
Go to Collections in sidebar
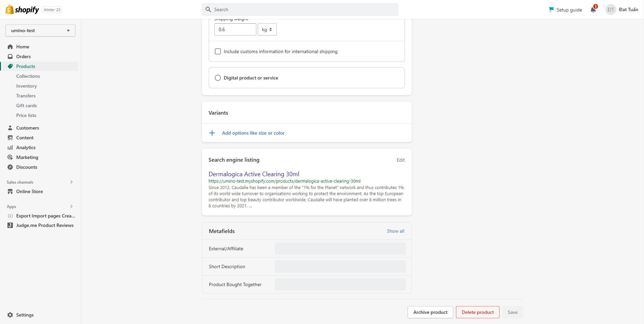pyautogui.click(x=28, y=76)
